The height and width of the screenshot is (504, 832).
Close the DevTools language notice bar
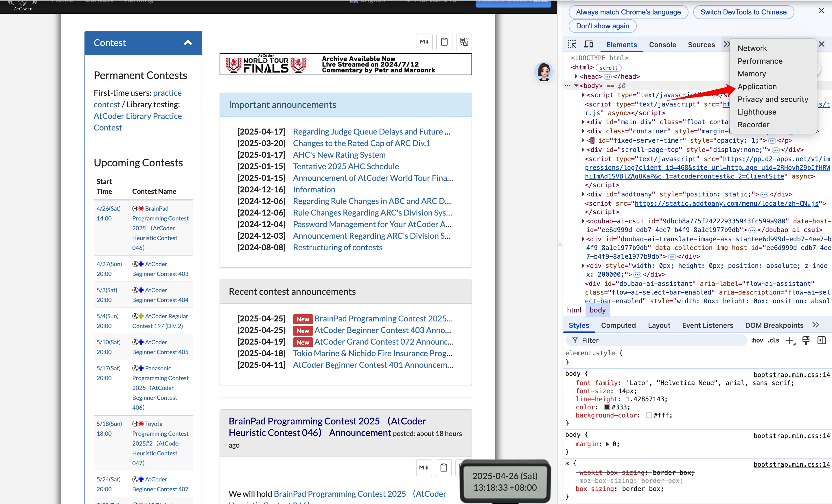point(822,11)
